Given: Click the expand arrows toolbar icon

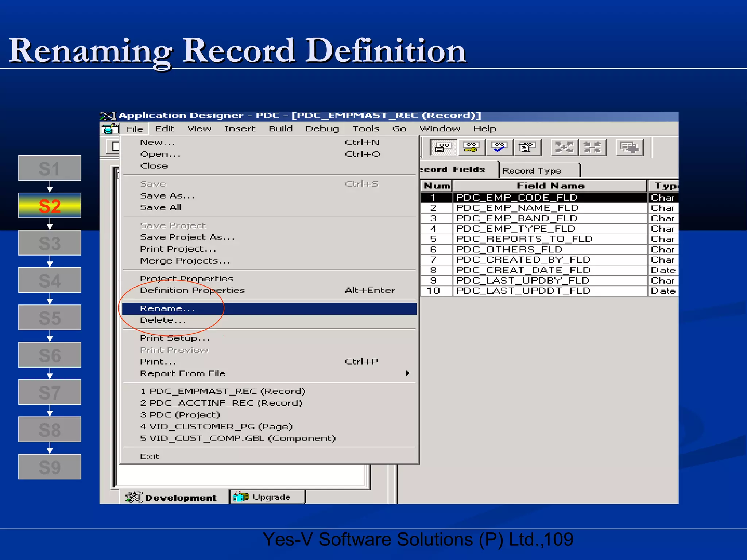Looking at the screenshot, I should pos(564,148).
